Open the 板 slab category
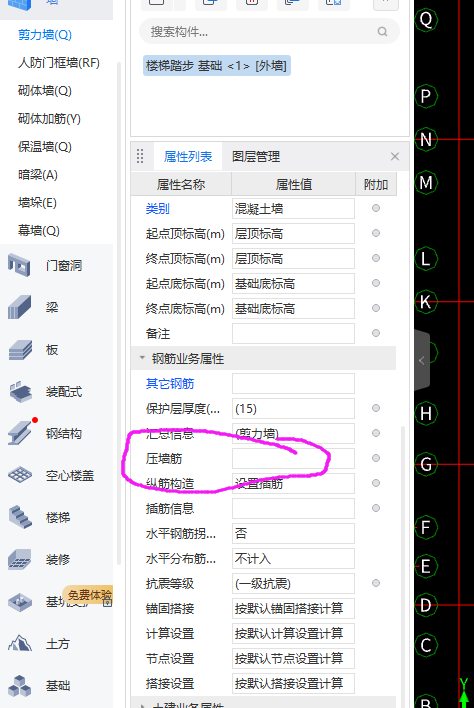Screen dimensions: 474x708 tap(52, 349)
